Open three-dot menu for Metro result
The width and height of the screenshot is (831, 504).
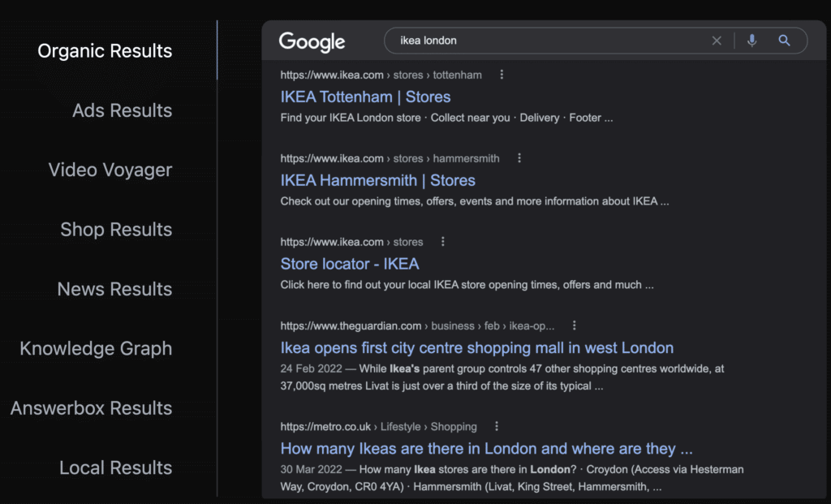point(497,426)
